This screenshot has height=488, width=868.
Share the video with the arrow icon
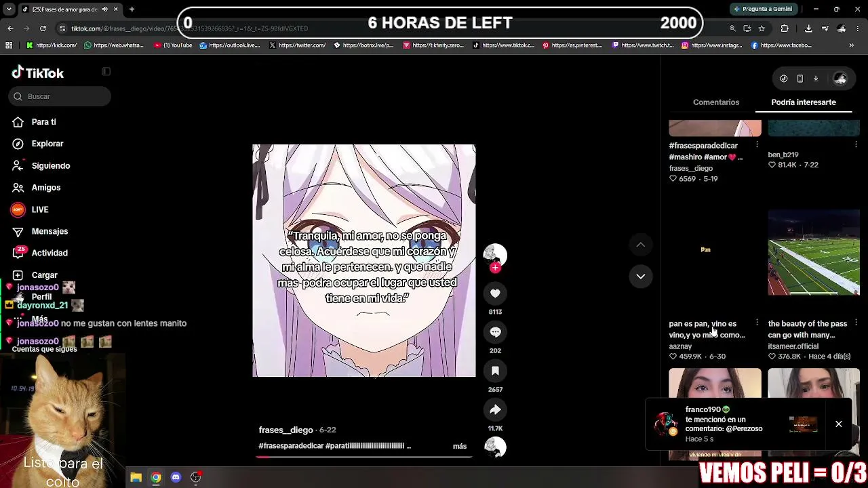495,409
